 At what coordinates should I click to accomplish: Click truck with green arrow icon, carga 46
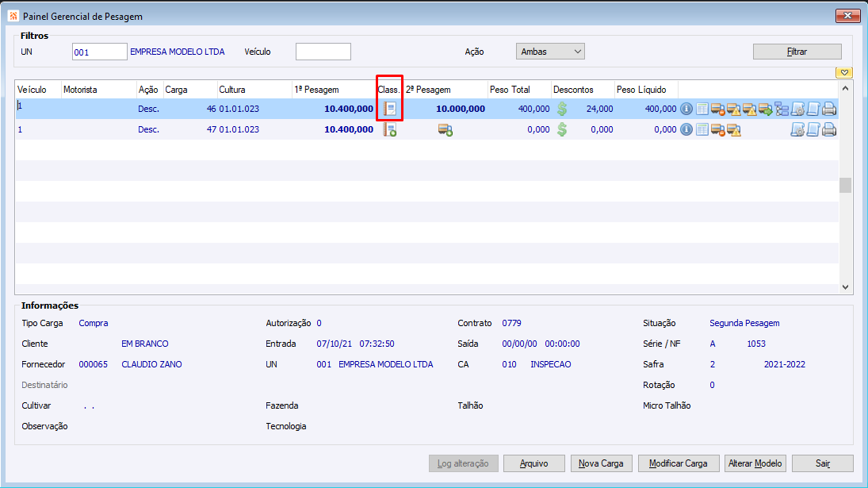coord(766,110)
